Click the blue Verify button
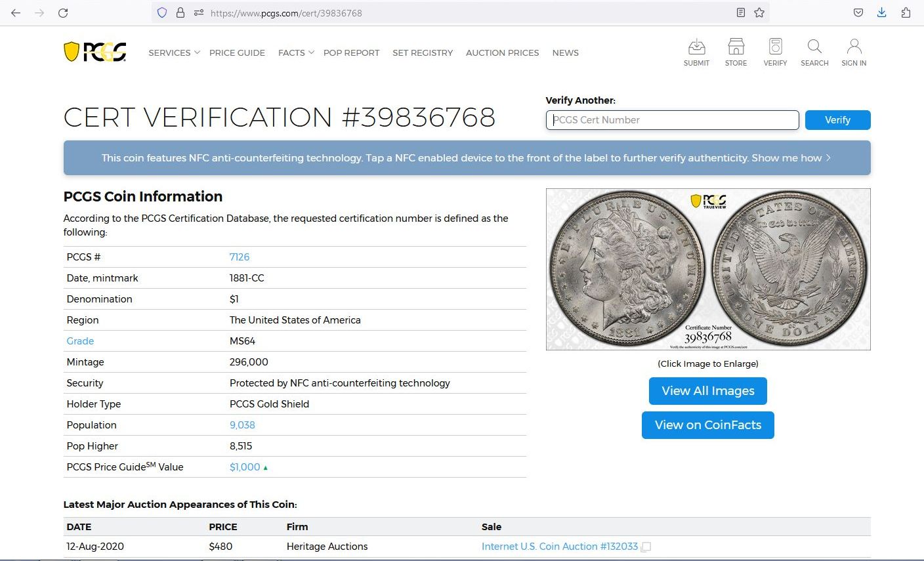The width and height of the screenshot is (924, 561). [x=837, y=120]
